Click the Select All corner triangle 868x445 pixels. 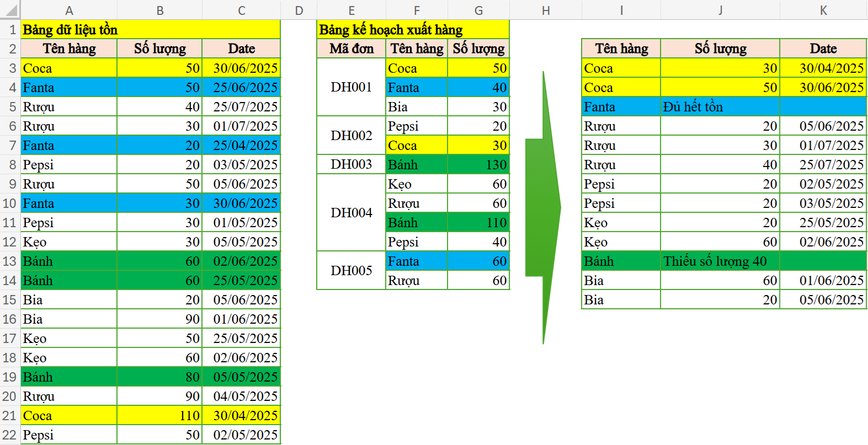pyautogui.click(x=11, y=10)
